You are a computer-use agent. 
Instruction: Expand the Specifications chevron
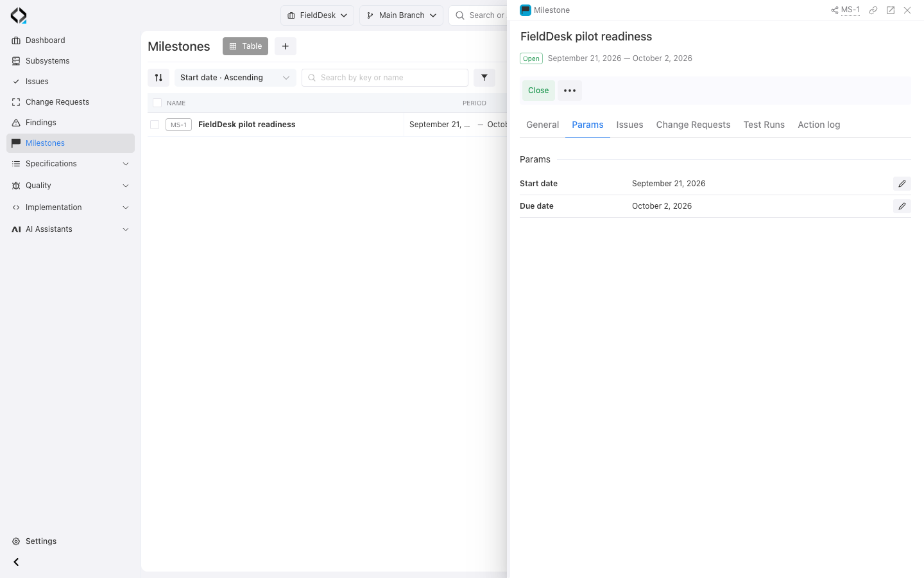coord(126,164)
